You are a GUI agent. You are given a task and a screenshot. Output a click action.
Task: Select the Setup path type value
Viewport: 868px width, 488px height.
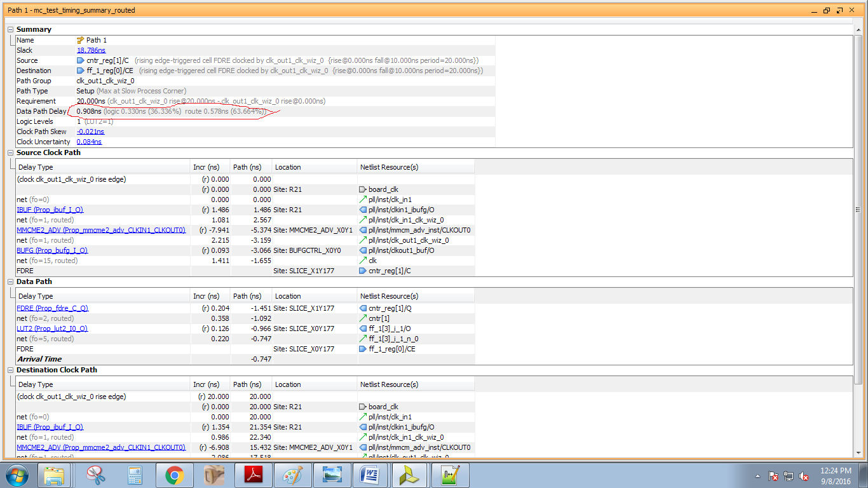click(85, 91)
